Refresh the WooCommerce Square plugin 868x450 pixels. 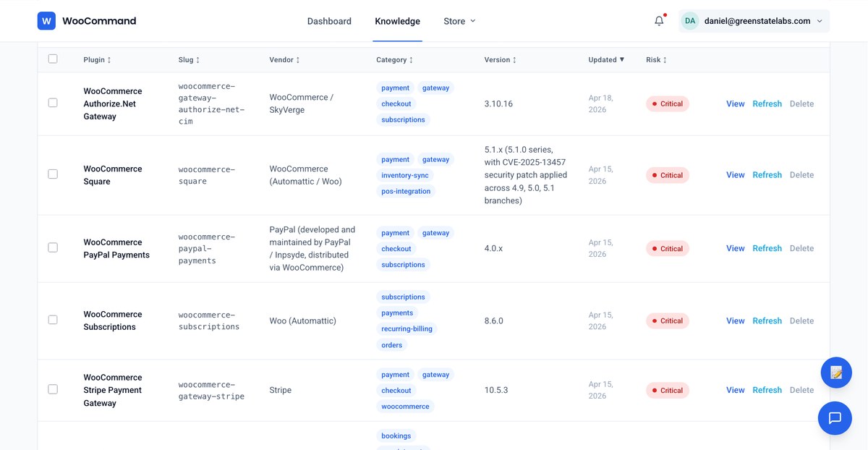coord(767,175)
